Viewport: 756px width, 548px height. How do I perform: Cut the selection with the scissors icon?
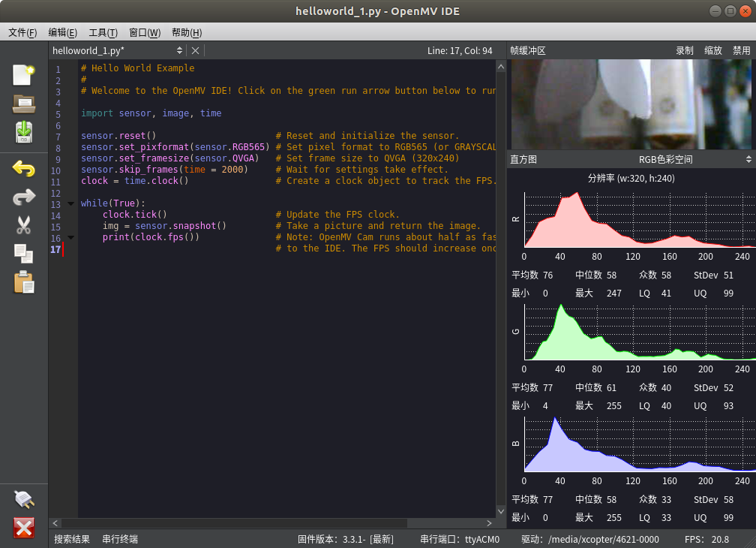click(x=23, y=225)
